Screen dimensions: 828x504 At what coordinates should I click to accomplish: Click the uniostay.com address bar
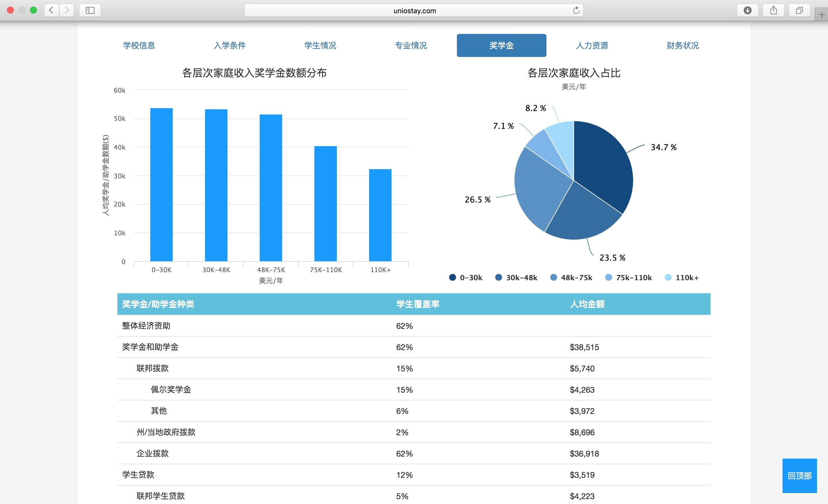coord(414,10)
